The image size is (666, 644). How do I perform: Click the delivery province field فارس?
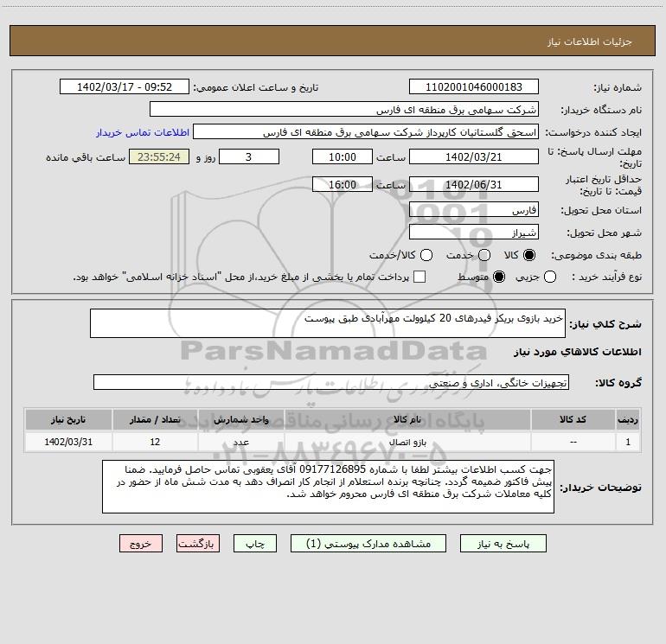coord(474,210)
